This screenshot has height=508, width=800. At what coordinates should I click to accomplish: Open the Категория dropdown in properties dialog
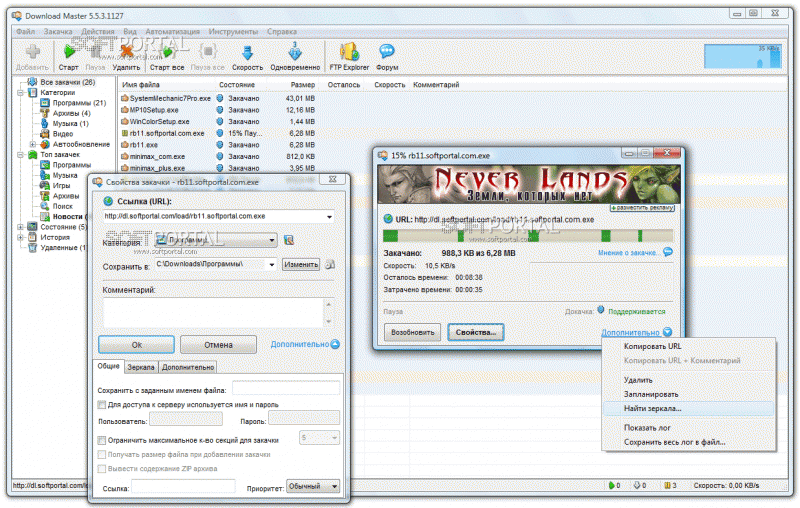click(272, 240)
